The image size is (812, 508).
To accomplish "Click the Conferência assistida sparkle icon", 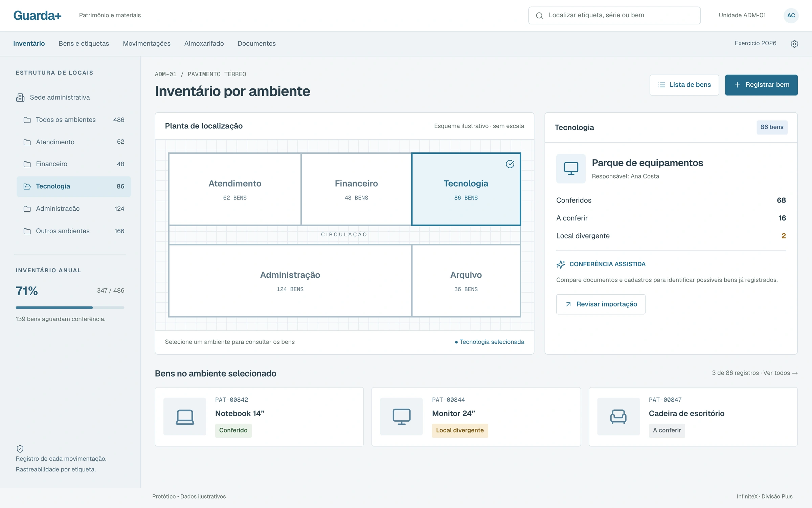I will [x=561, y=264].
